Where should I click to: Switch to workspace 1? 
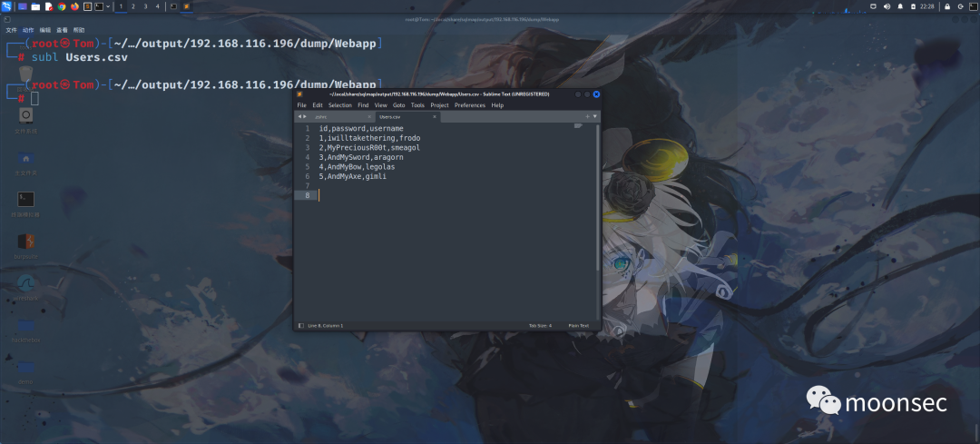tap(122, 6)
